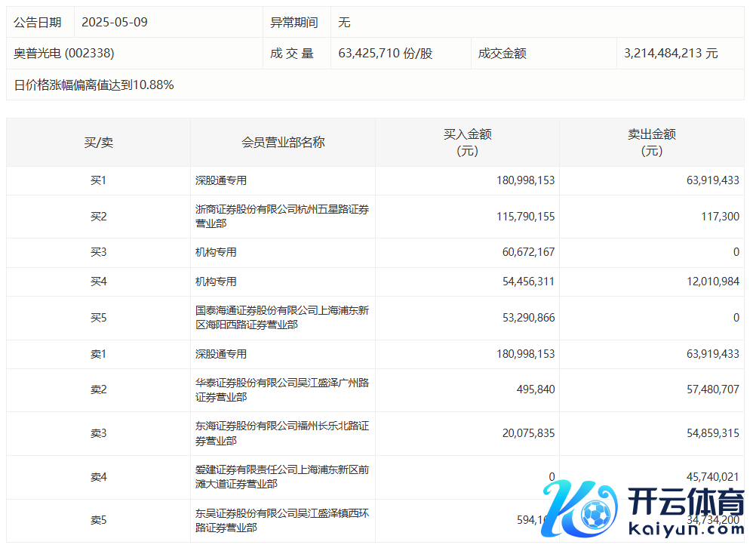Click the 日价格涨幅偏离值达到10.88% text
This screenshot has width=756, height=554.
point(94,85)
